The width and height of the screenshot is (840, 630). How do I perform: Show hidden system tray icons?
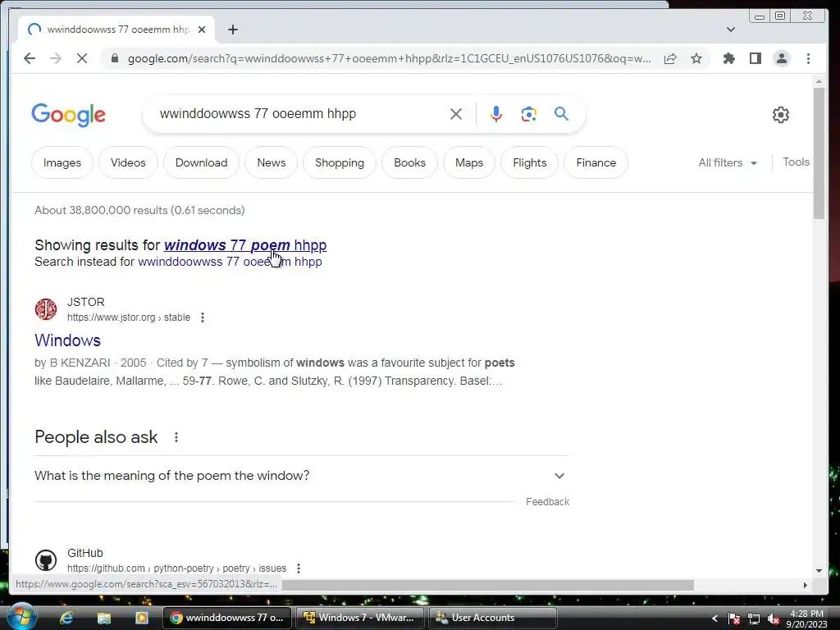point(714,619)
